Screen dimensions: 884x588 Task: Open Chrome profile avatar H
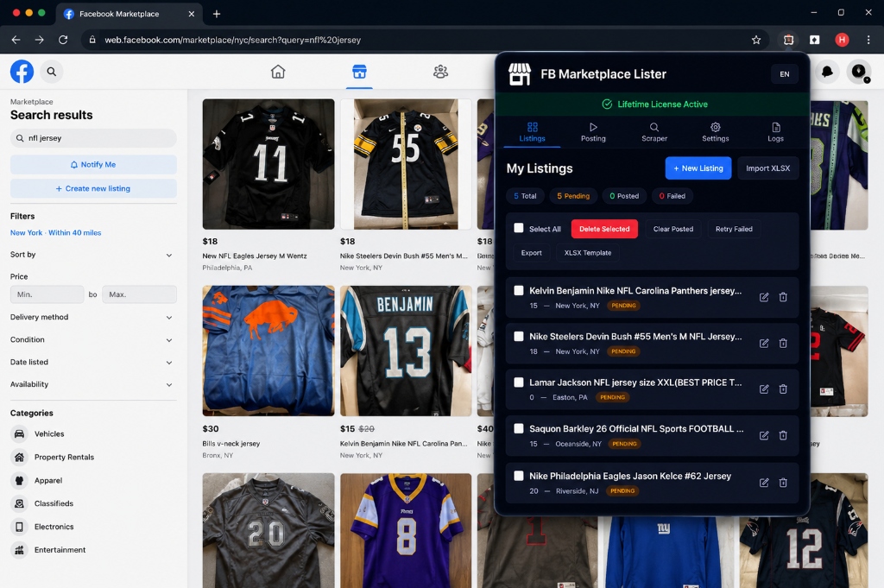click(x=842, y=40)
